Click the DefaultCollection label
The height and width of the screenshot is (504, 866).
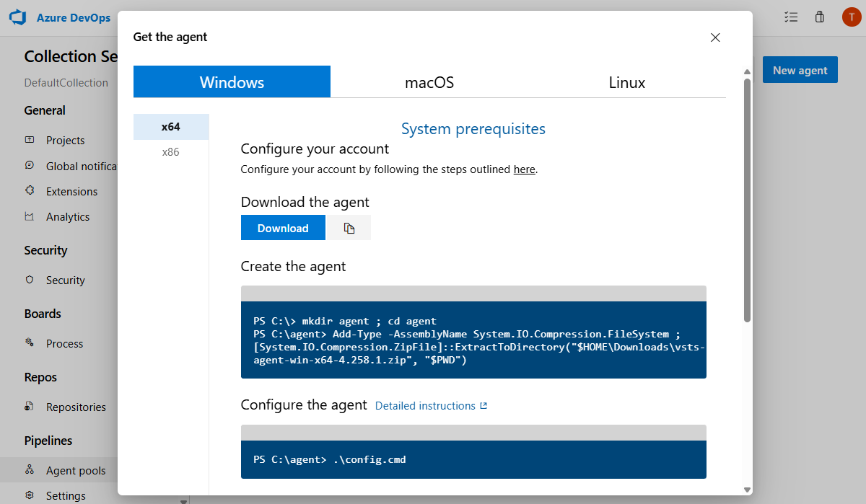(66, 82)
